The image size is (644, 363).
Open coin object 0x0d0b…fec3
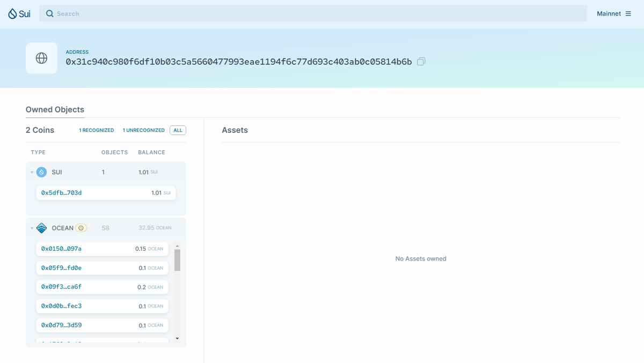(x=102, y=306)
